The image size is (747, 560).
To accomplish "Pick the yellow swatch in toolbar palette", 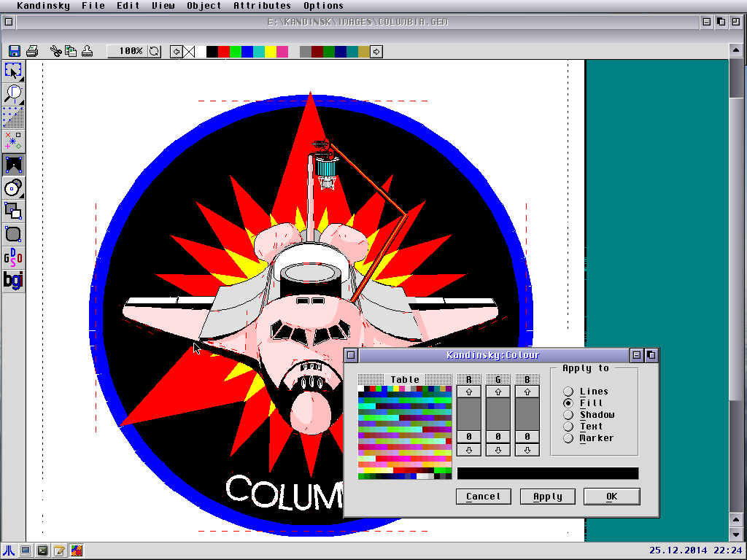I will tap(271, 52).
